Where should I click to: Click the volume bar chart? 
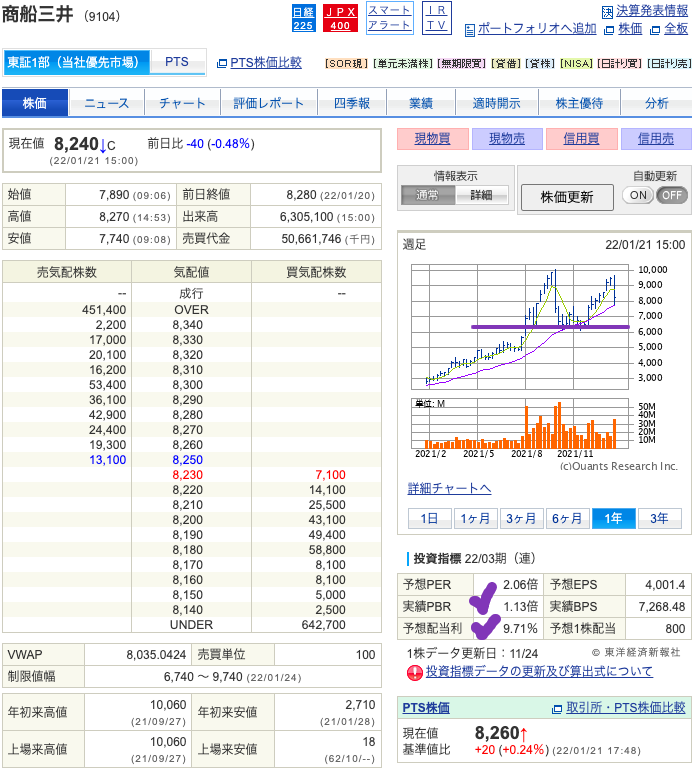pos(520,424)
